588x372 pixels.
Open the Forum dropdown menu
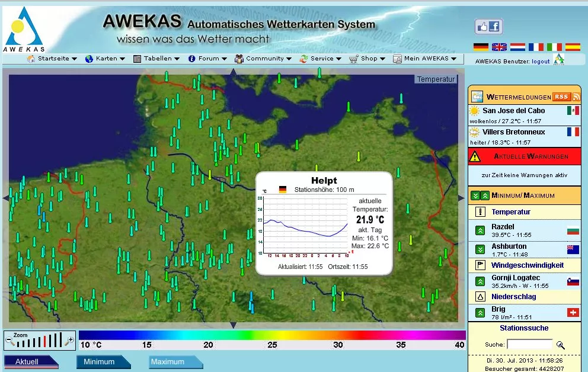207,59
